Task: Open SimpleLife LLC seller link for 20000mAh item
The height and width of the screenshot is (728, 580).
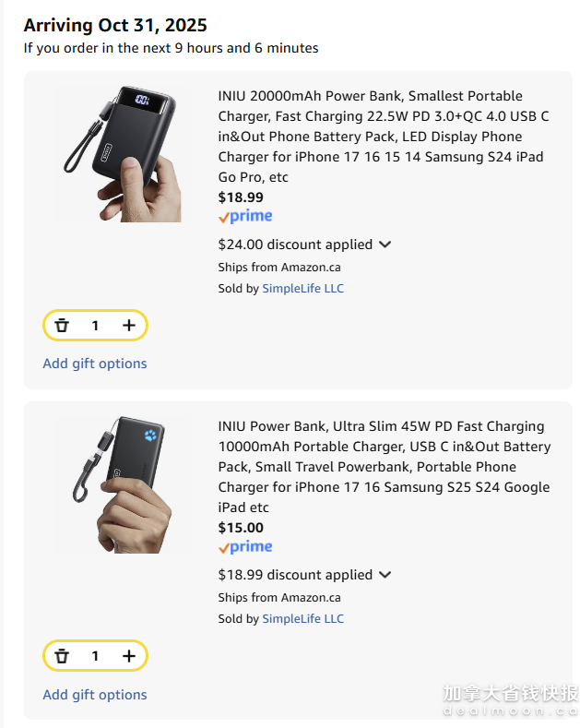Action: 302,288
